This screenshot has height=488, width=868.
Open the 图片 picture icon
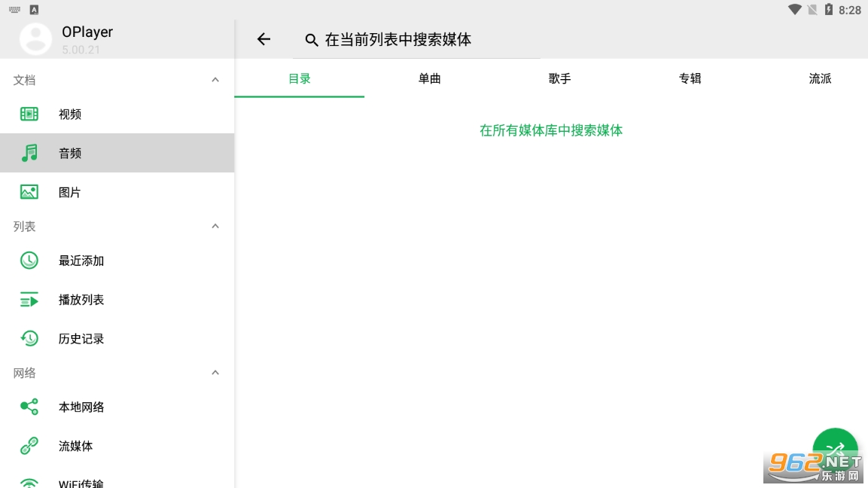coord(29,192)
